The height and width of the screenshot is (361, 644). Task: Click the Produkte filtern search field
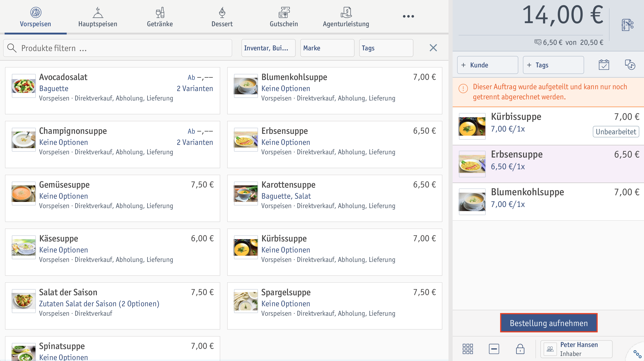pyautogui.click(x=118, y=48)
